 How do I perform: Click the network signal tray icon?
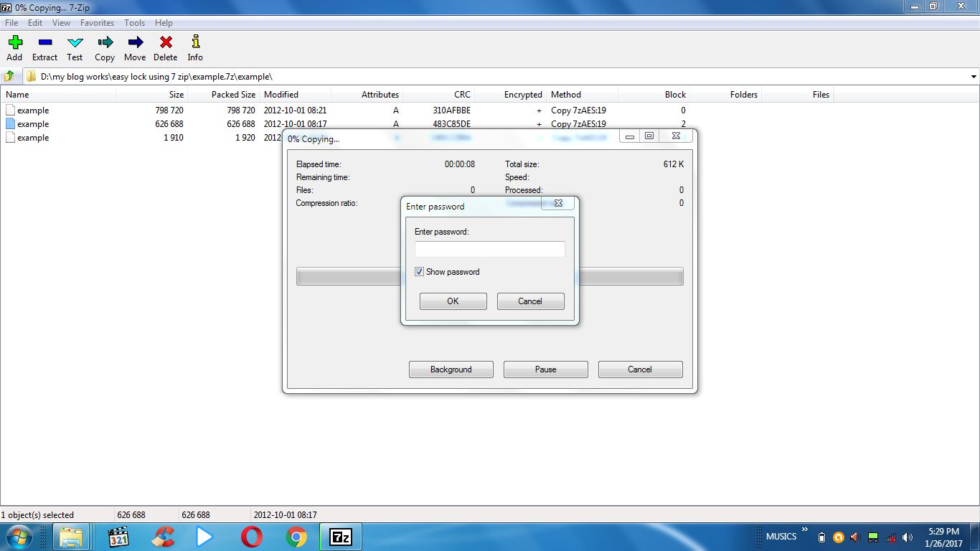[890, 537]
